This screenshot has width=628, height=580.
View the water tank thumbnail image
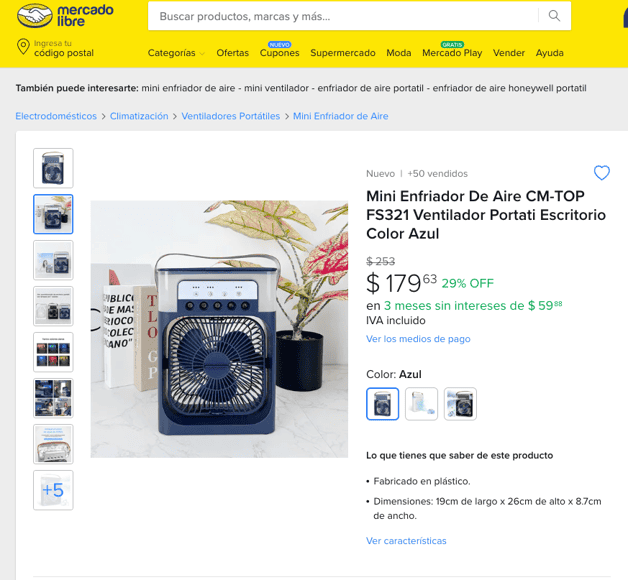click(53, 444)
